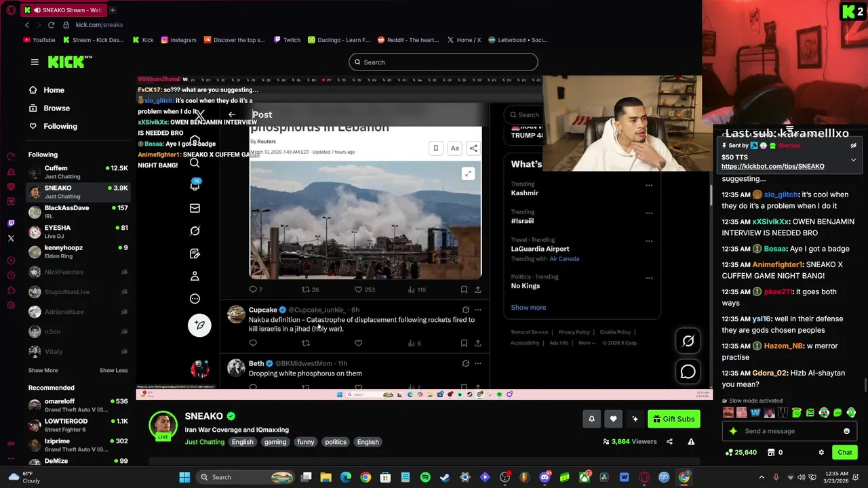868x488 pixels.
Task: Open a new browser tab
Action: coord(113,10)
